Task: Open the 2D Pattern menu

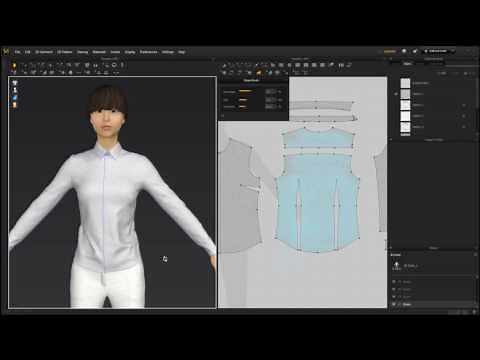Action: click(x=65, y=52)
